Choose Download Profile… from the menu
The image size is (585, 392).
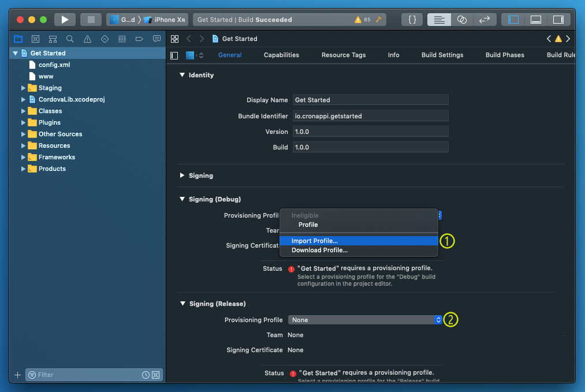359,251
